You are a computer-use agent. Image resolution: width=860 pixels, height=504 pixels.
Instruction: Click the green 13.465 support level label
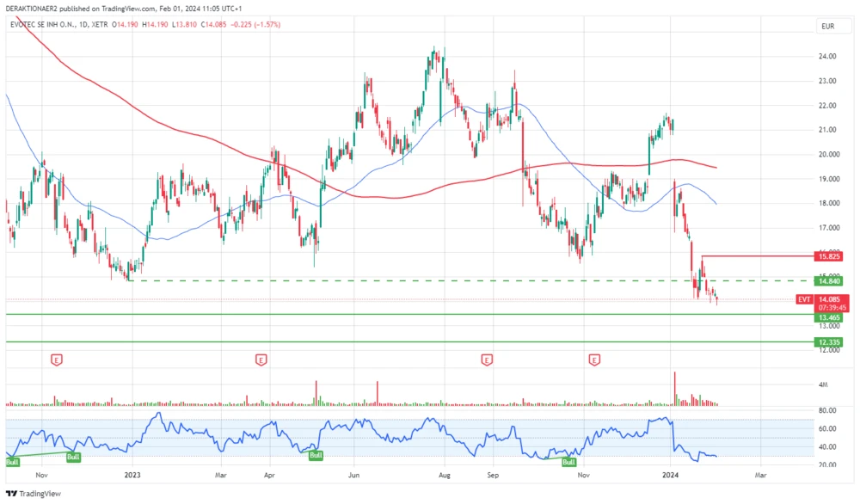click(x=829, y=317)
